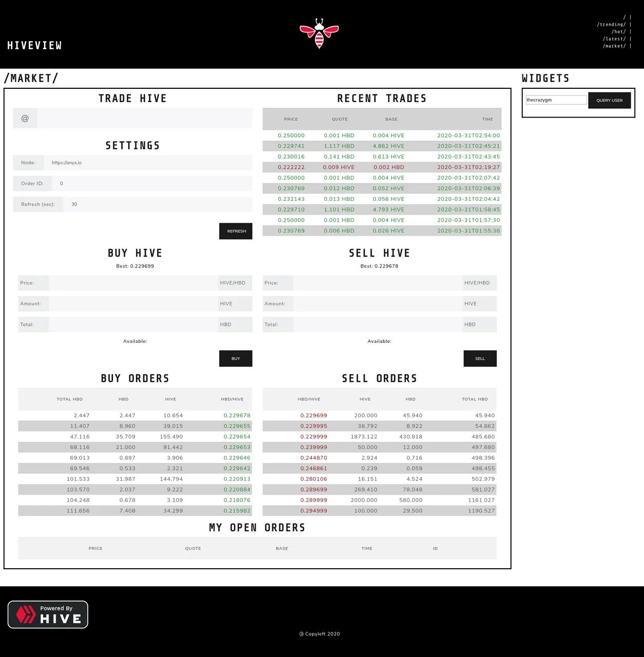Click recent trade price 0.232143
The height and width of the screenshot is (657, 644).
(x=291, y=199)
